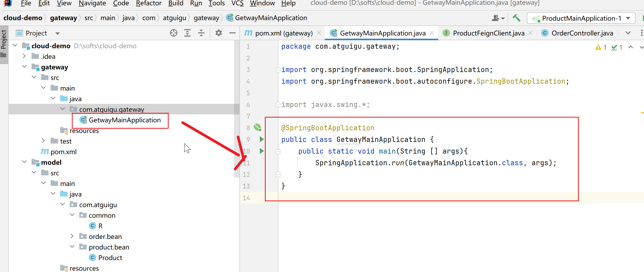The width and height of the screenshot is (644, 272).
Task: Click the warning indicator in editor corner
Action: [601, 47]
